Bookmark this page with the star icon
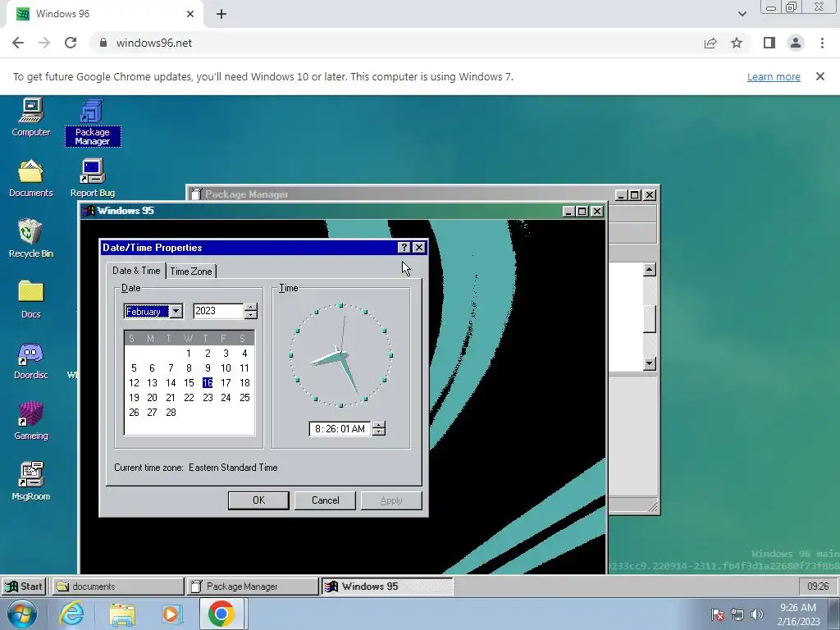 click(x=737, y=43)
